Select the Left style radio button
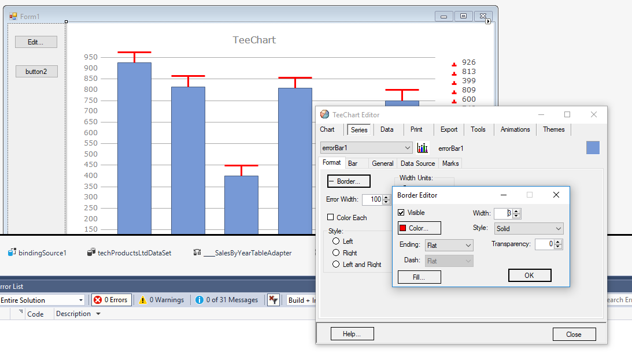Viewport: 632px width, 364px height. coord(336,241)
